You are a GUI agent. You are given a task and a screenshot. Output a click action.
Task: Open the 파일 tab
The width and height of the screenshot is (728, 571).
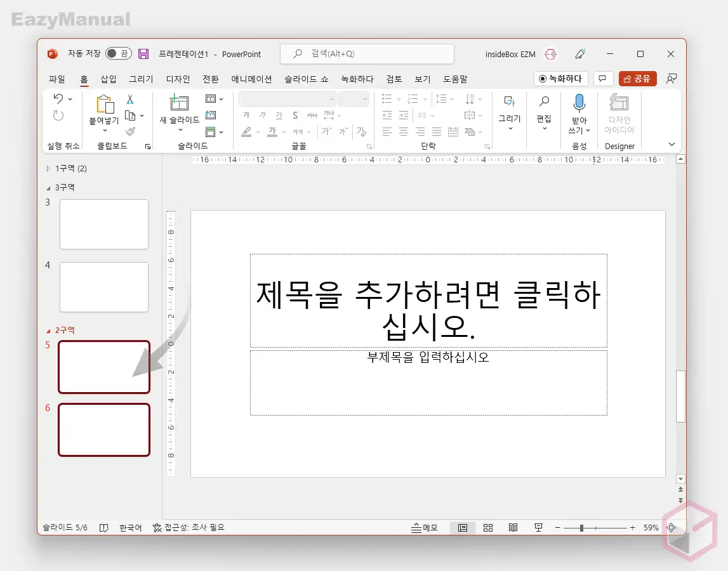pos(56,79)
